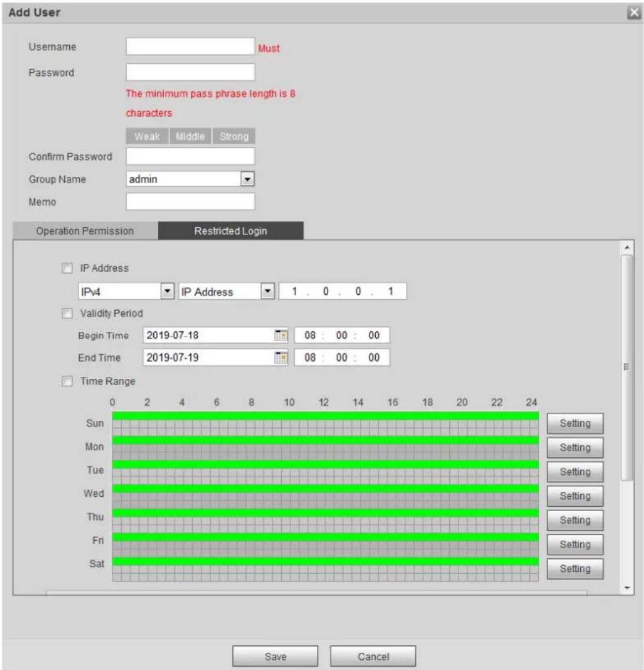Open the End Time calendar picker
The image size is (644, 670).
click(x=281, y=358)
